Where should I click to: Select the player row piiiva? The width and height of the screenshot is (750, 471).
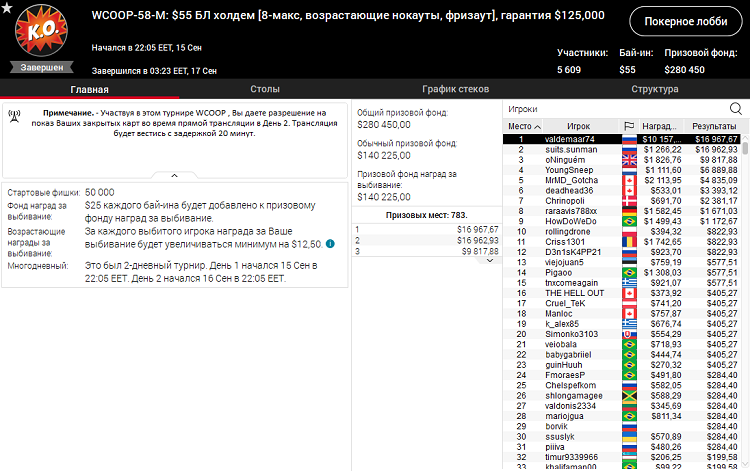pyautogui.click(x=622, y=447)
